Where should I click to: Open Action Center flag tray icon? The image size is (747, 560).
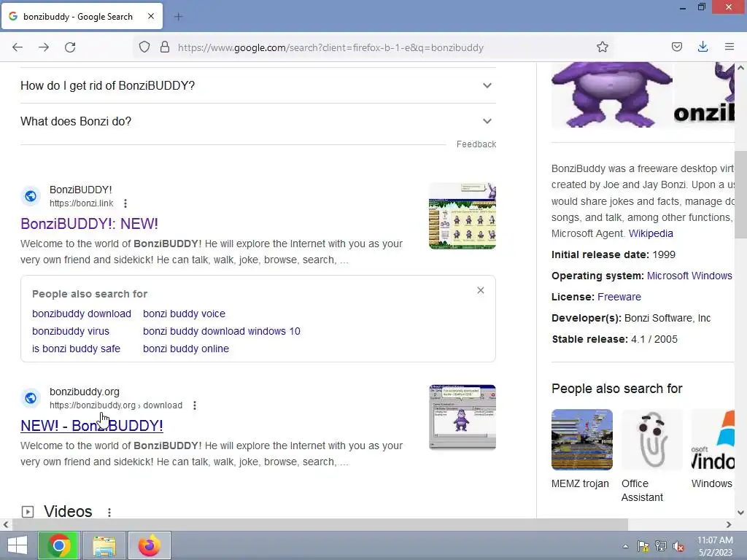(x=643, y=546)
